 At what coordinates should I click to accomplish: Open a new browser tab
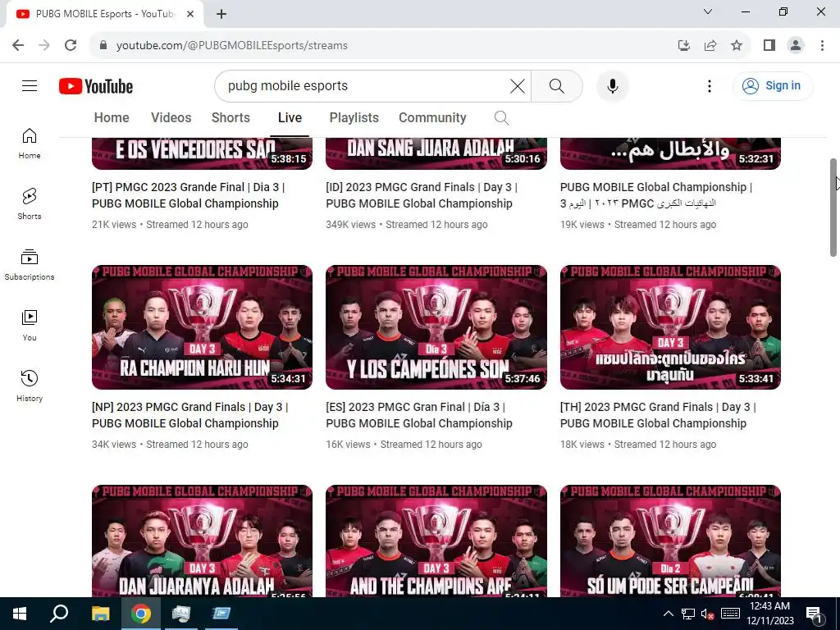[x=221, y=14]
